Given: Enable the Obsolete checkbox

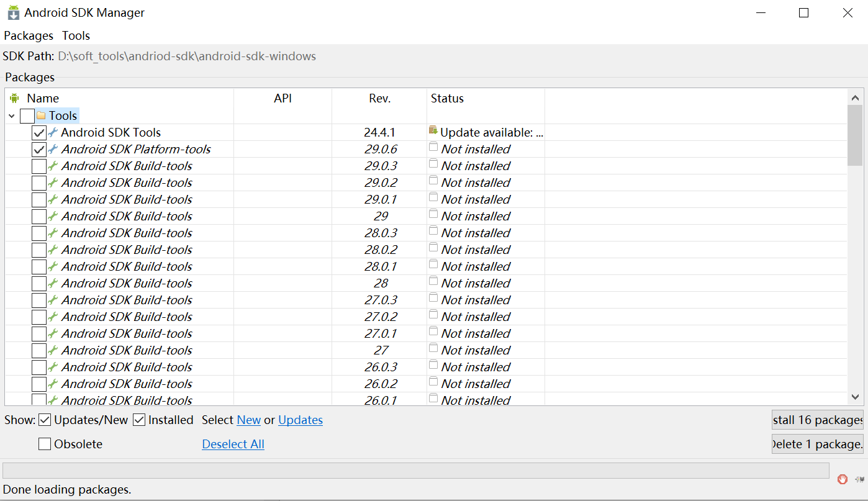Looking at the screenshot, I should point(44,443).
